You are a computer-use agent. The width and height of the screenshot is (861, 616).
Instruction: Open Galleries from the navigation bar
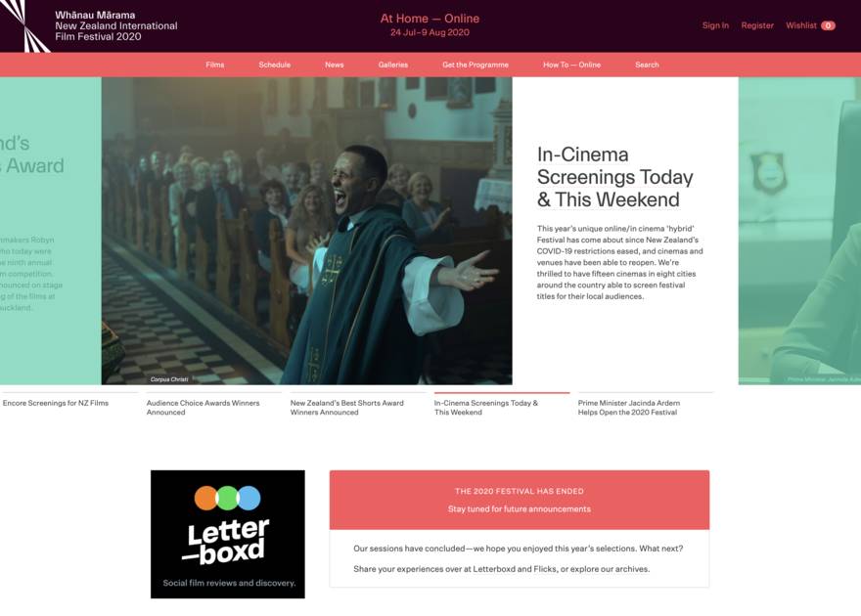pyautogui.click(x=393, y=65)
